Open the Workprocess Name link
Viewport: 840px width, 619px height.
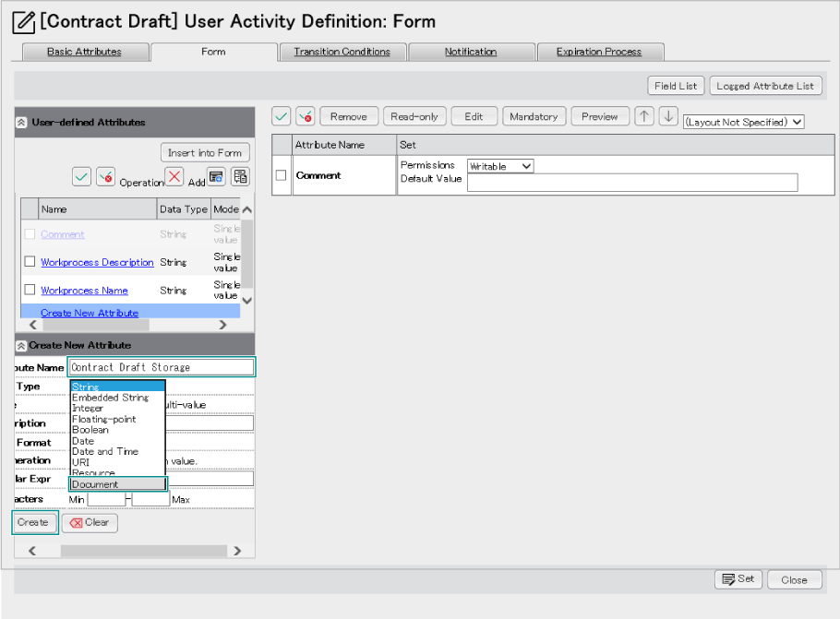click(x=84, y=291)
